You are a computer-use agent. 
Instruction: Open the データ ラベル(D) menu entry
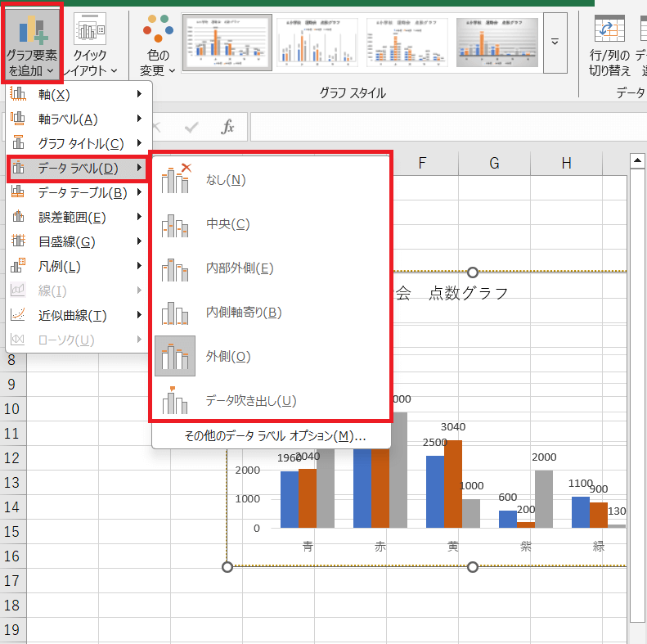click(79, 168)
